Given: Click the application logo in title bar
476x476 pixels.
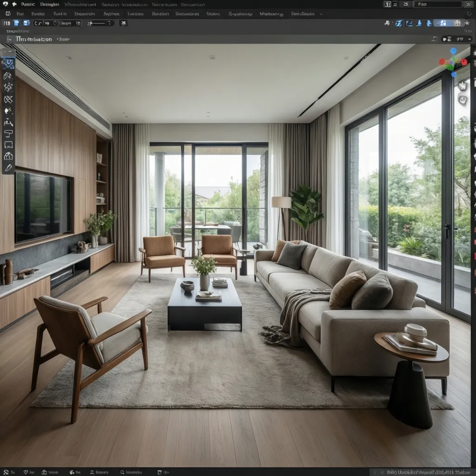Looking at the screenshot, I should click(5, 4).
